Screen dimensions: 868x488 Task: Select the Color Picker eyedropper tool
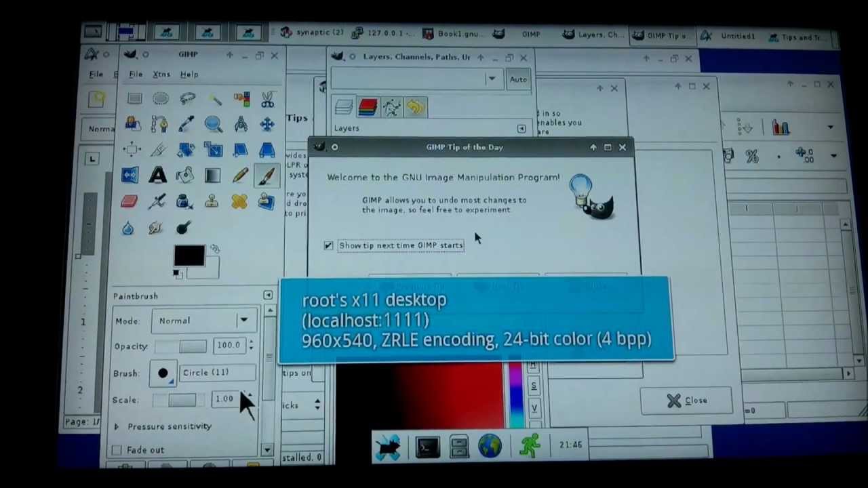pyautogui.click(x=186, y=124)
